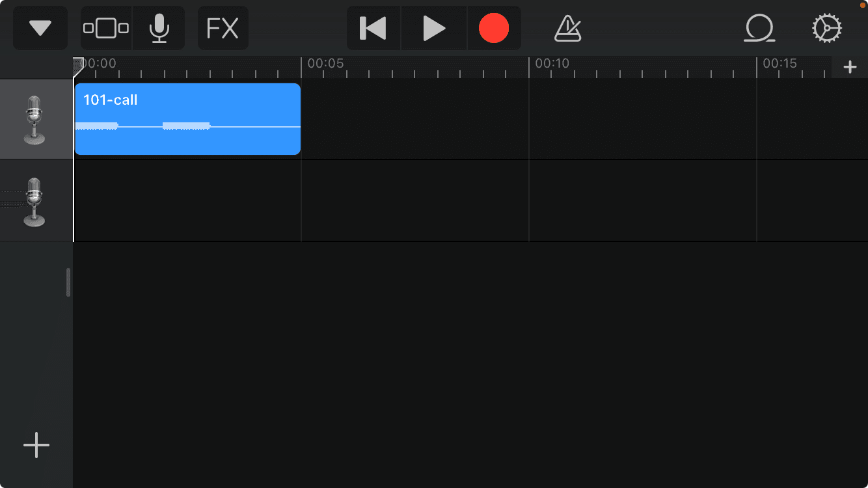868x488 pixels.
Task: Select the second microphone track header
Action: [36, 201]
